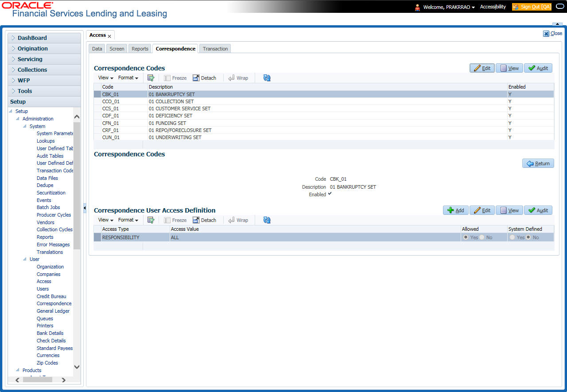The width and height of the screenshot is (567, 392).
Task: Open the Welcome, PRAKRRAO user dropdown
Action: click(449, 7)
